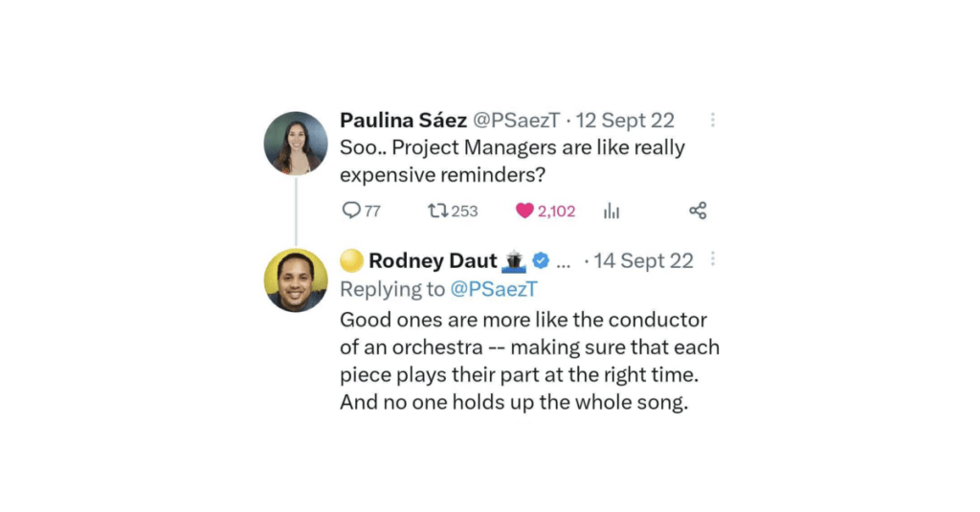Click the Paulina Sáez display name
Viewport: 980px width, 512px height.
pyautogui.click(x=401, y=121)
